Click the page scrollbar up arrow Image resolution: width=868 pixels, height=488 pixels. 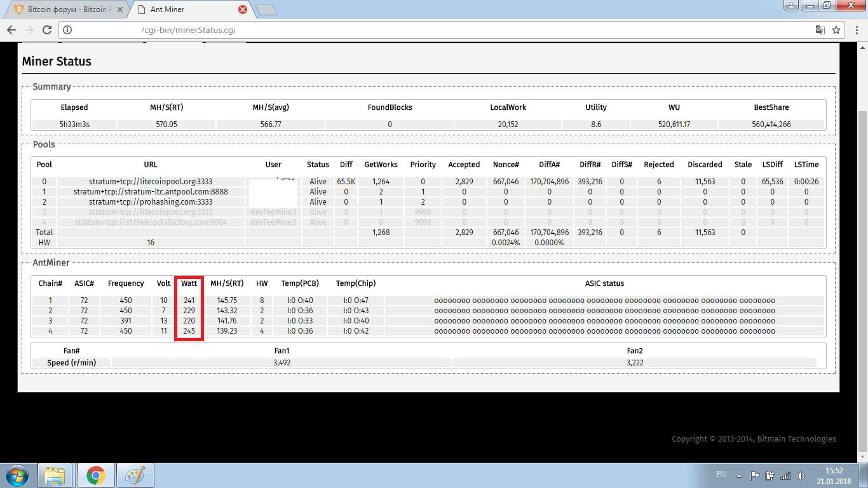[862, 49]
